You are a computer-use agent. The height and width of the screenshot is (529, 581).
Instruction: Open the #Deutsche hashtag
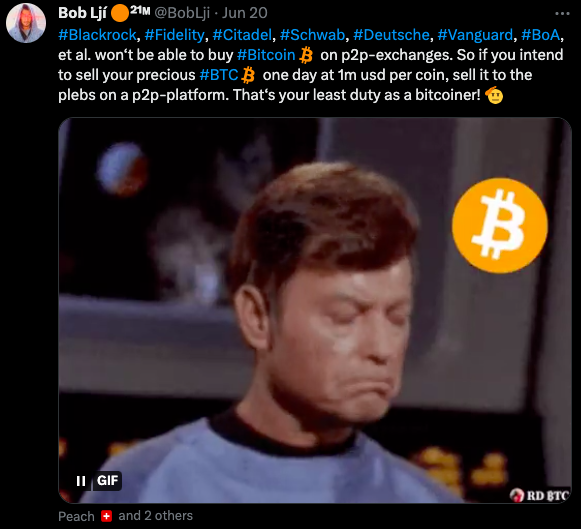pyautogui.click(x=391, y=35)
